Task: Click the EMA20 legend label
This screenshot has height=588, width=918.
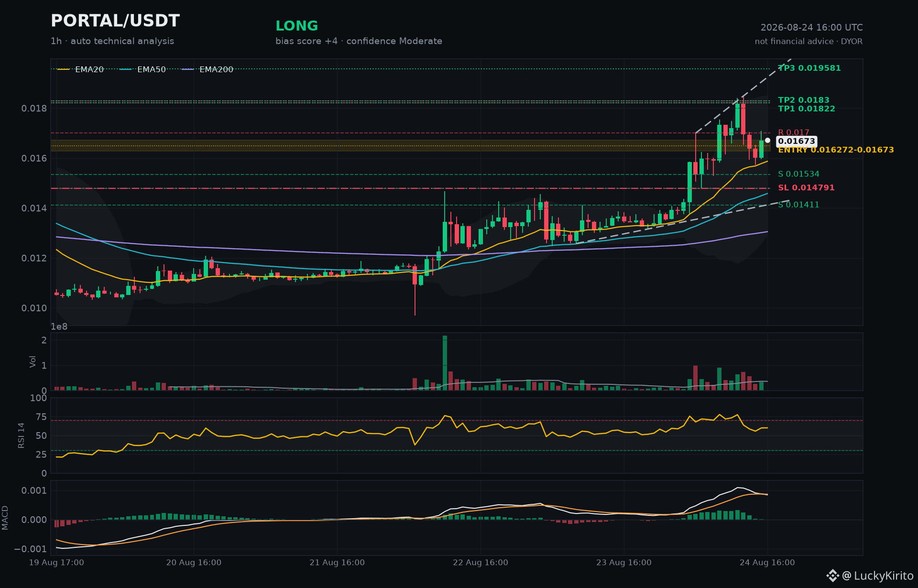Action: [x=89, y=70]
